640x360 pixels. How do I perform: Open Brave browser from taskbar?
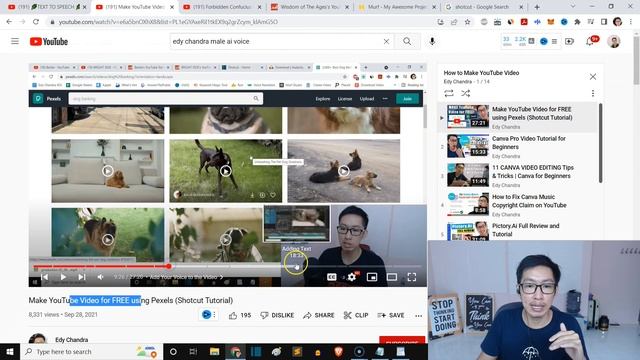point(338,351)
